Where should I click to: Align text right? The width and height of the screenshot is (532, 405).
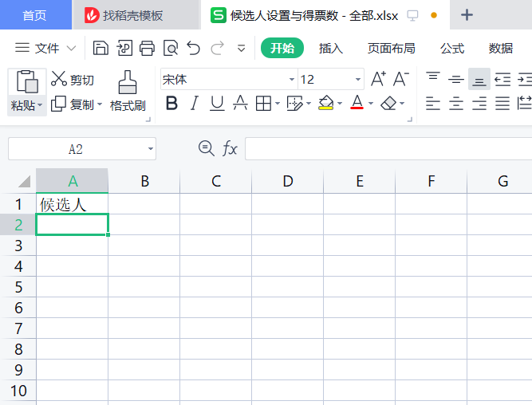pos(479,103)
